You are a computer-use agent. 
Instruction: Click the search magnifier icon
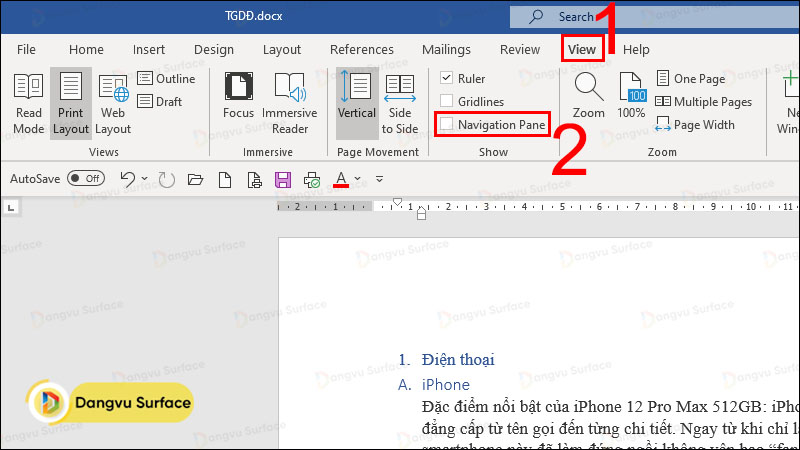pyautogui.click(x=536, y=16)
